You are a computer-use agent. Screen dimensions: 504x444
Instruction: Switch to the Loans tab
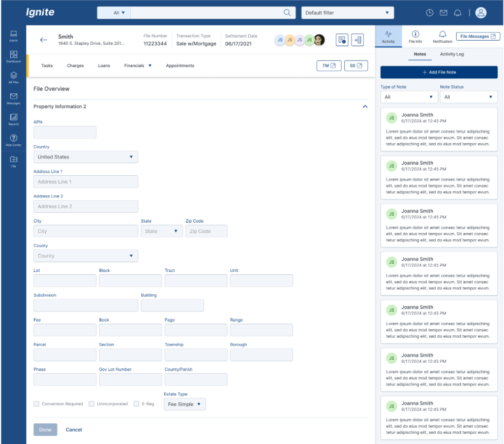pyautogui.click(x=104, y=66)
